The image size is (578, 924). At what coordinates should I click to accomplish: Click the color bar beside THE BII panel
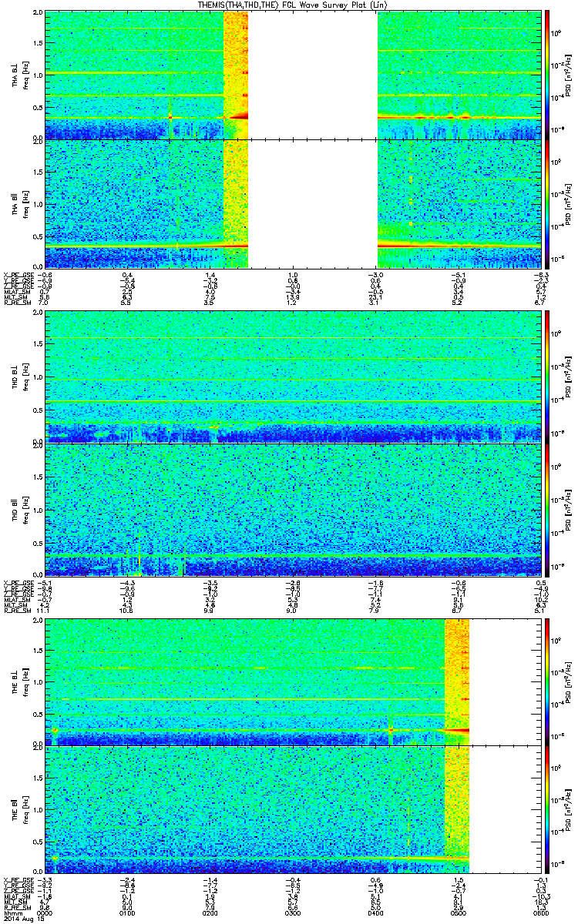tap(547, 811)
